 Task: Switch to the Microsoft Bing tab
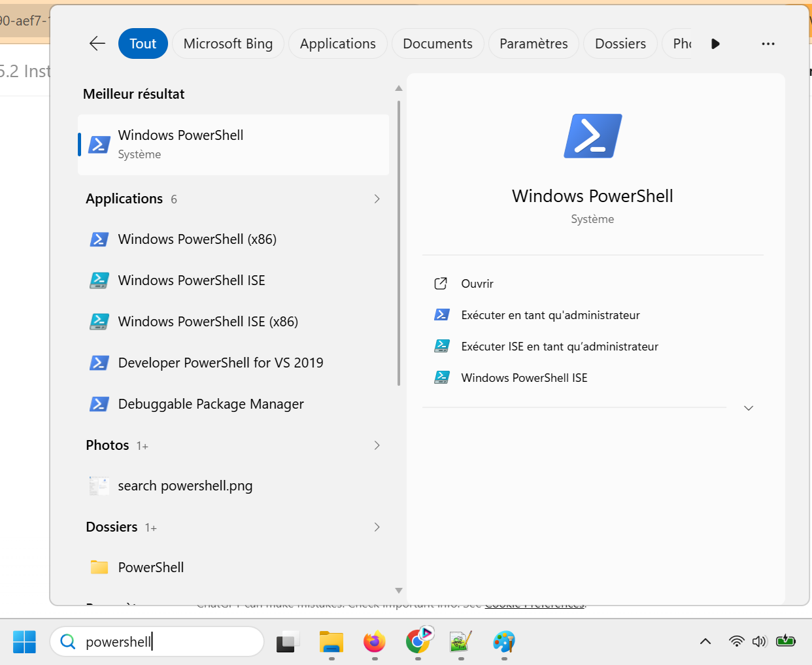click(x=228, y=44)
